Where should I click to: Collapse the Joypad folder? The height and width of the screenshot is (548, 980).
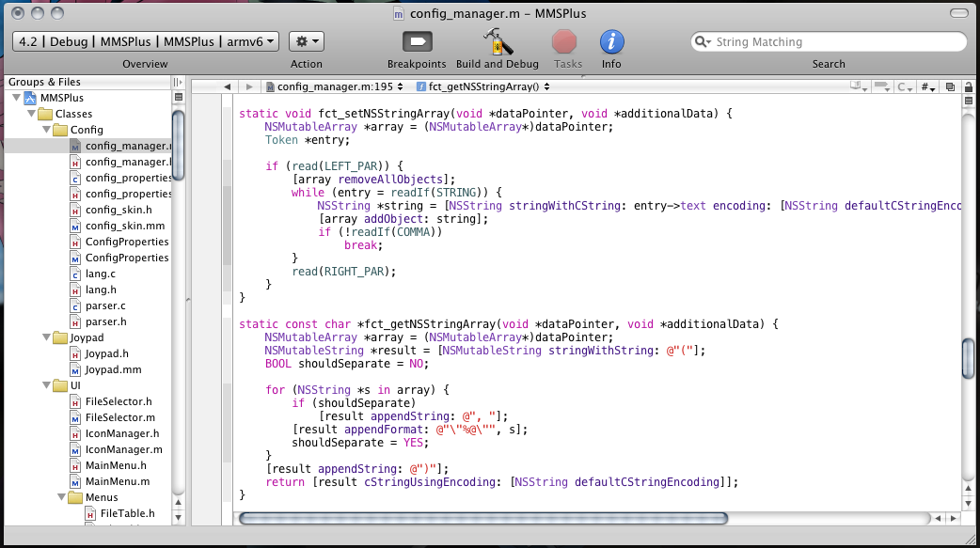coord(46,337)
